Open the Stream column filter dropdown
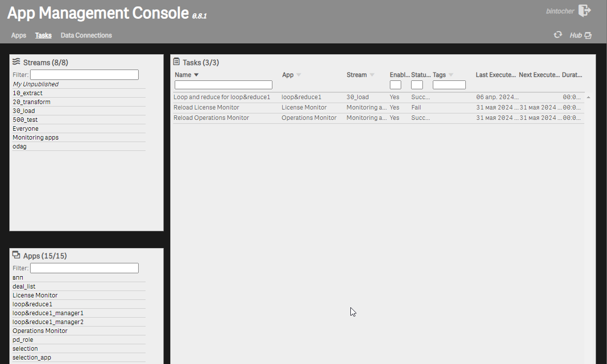 coord(372,74)
